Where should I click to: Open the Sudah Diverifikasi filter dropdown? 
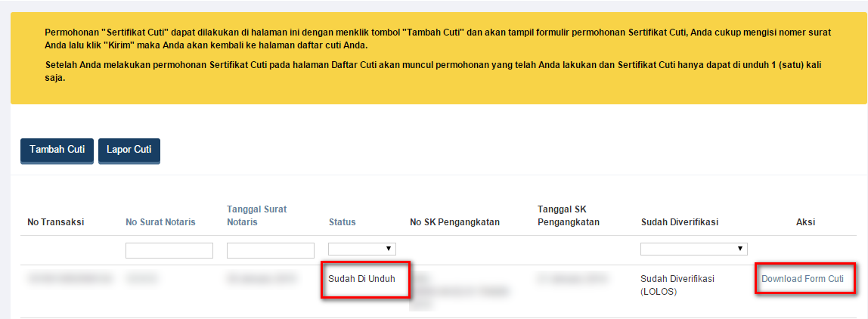click(x=693, y=249)
